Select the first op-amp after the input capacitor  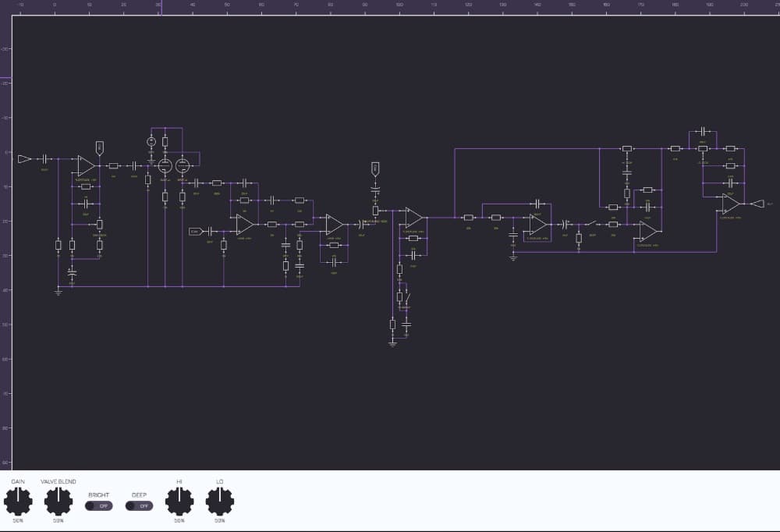[x=86, y=165]
